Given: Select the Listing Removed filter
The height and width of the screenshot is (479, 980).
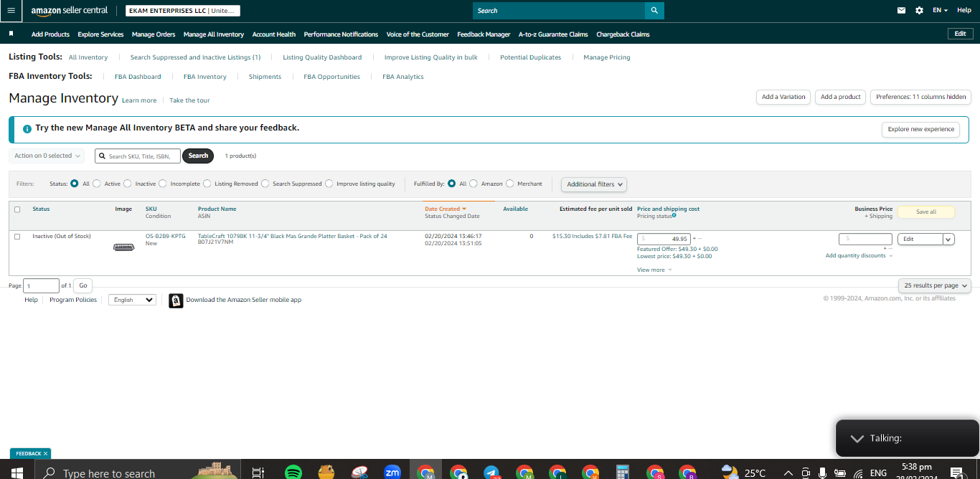Looking at the screenshot, I should click(207, 184).
